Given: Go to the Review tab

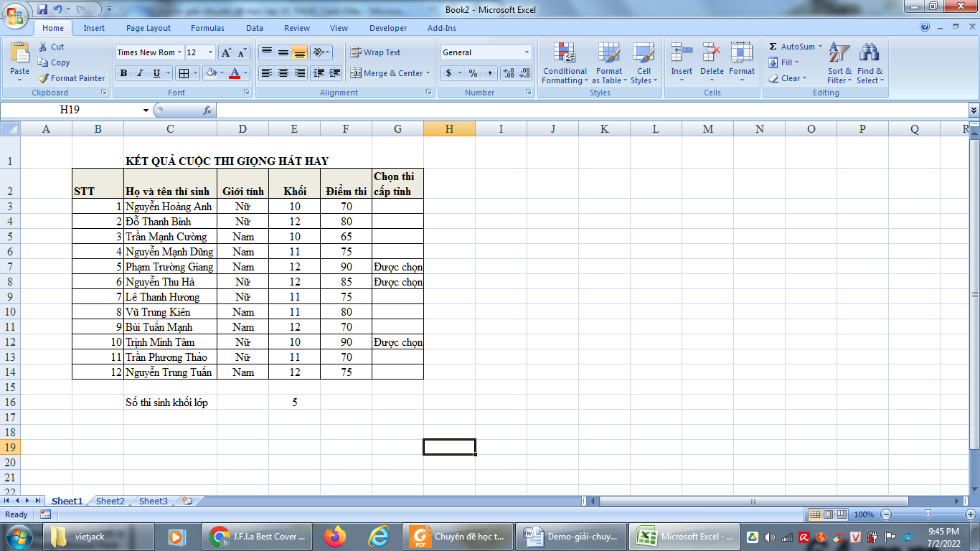Looking at the screenshot, I should pos(296,28).
